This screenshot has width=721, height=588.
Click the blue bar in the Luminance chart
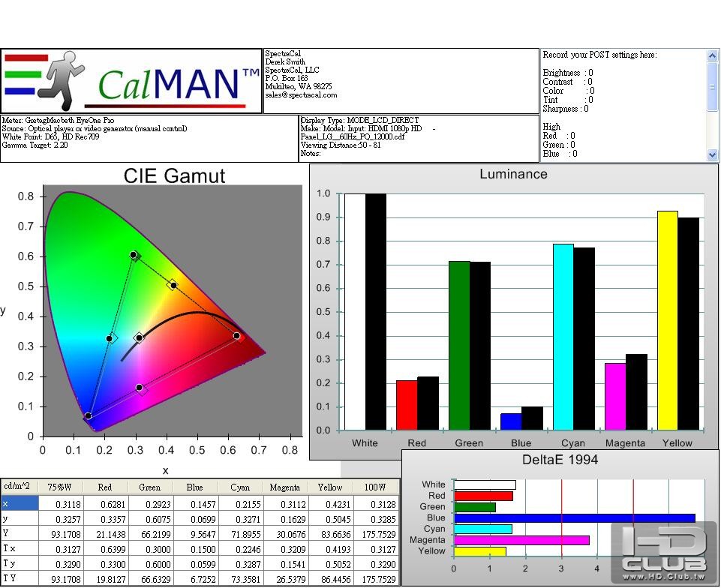click(x=511, y=422)
